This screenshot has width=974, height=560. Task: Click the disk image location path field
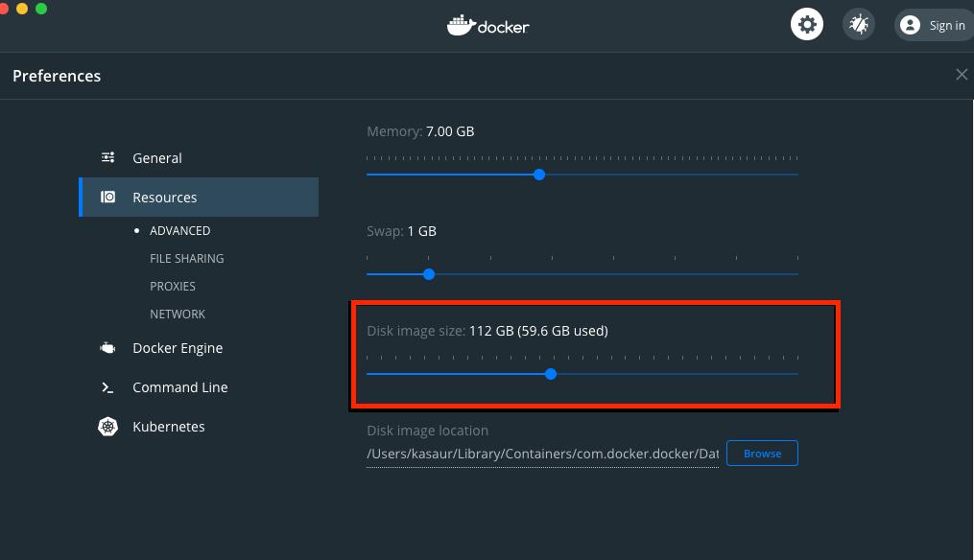click(542, 453)
